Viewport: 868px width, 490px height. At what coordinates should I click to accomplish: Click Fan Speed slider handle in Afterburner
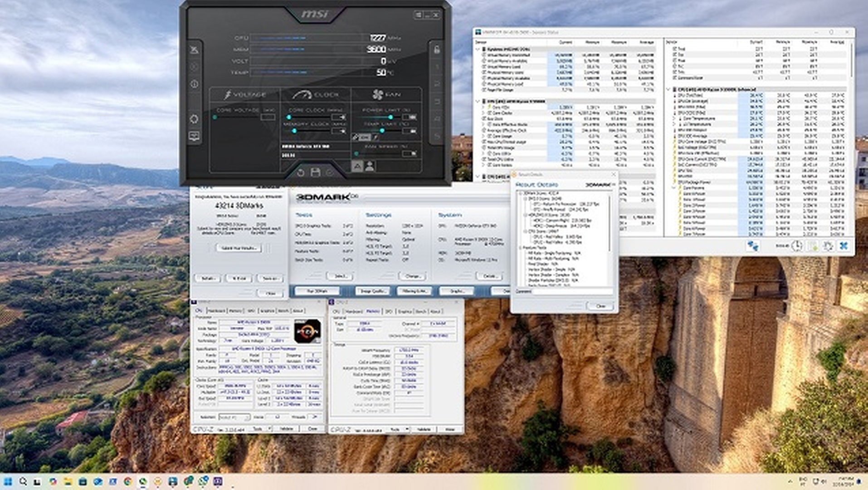(356, 153)
